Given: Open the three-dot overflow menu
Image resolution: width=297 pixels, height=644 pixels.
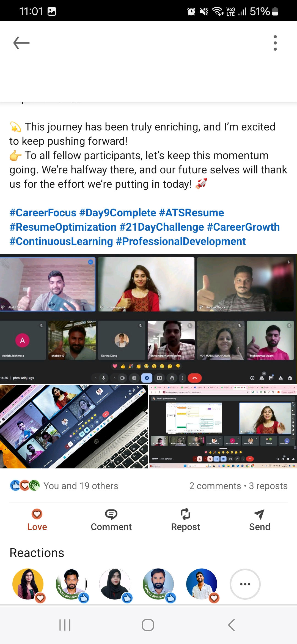Looking at the screenshot, I should coord(275,43).
